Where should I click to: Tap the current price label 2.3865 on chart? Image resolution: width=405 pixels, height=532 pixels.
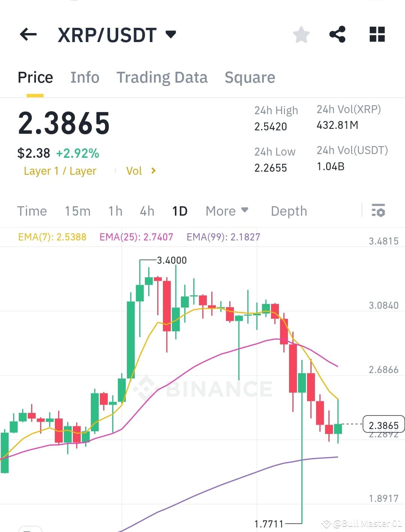(x=383, y=425)
